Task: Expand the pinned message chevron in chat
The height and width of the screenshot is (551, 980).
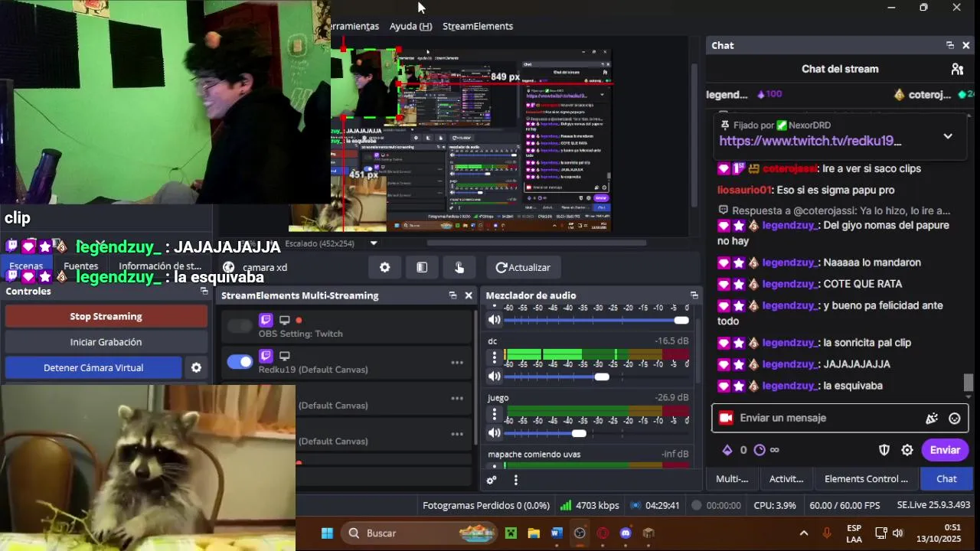Action: 948,136
